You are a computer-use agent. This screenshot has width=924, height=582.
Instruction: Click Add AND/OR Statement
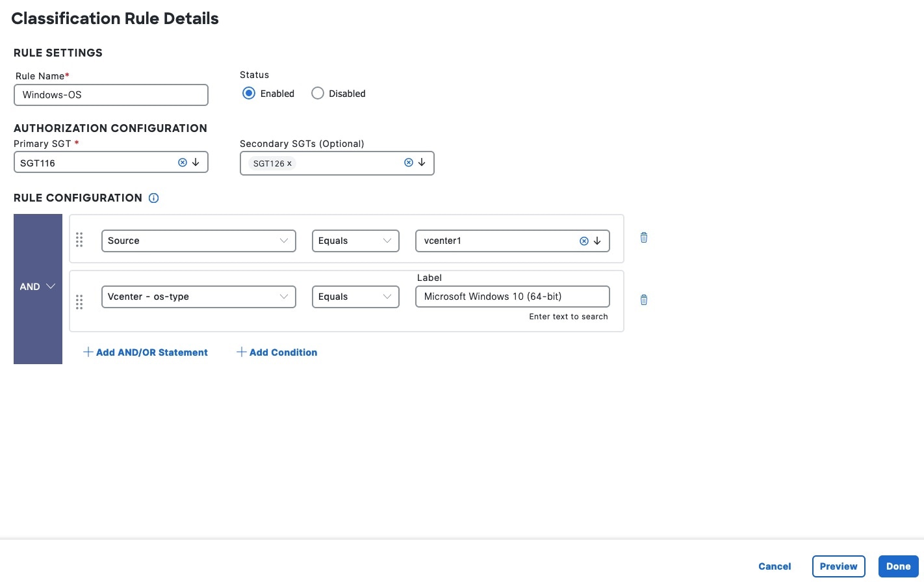click(x=146, y=352)
